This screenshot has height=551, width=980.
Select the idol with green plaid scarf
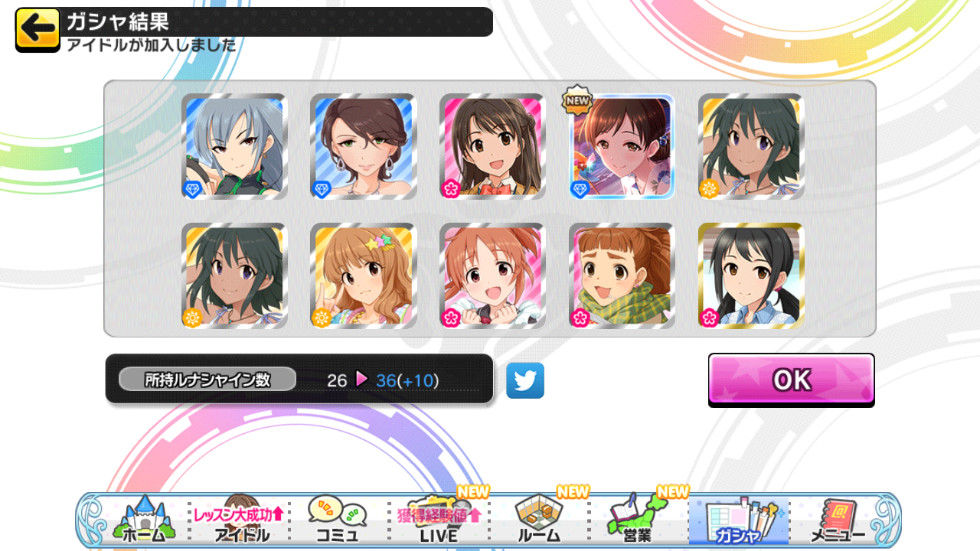[622, 276]
